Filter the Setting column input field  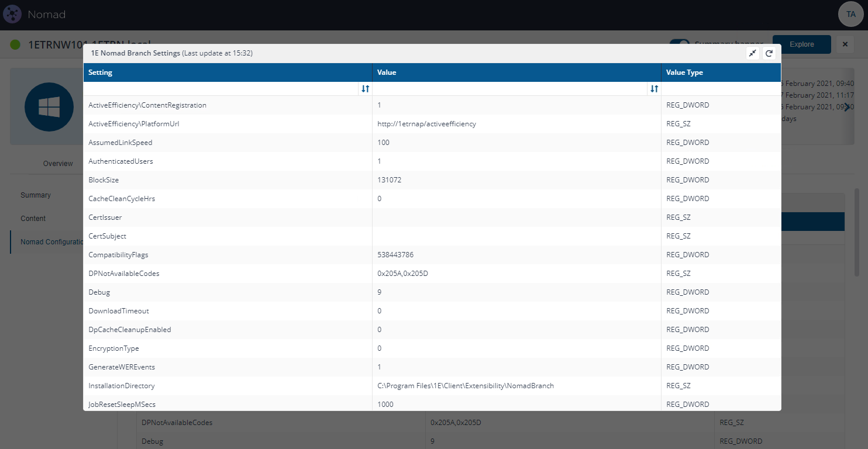[222, 89]
